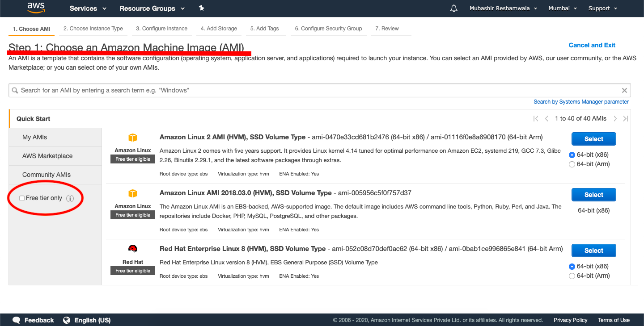Click the search magnifier icon in AMI search
This screenshot has width=644, height=326.
(x=15, y=90)
